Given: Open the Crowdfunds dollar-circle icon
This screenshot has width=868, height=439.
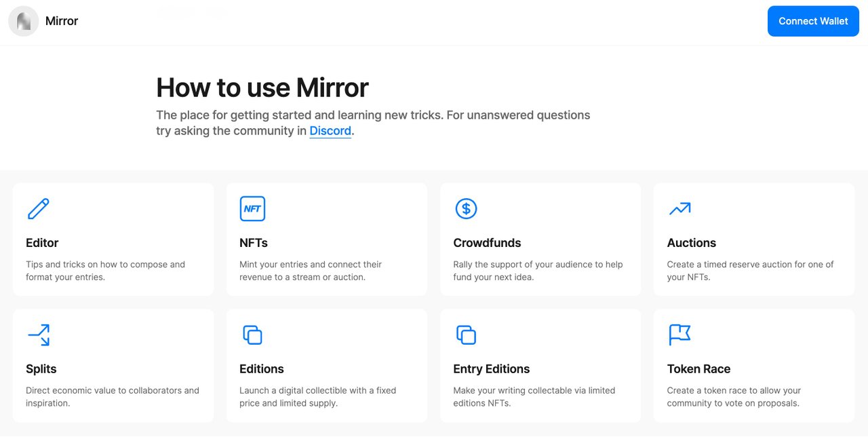Looking at the screenshot, I should coord(466,208).
